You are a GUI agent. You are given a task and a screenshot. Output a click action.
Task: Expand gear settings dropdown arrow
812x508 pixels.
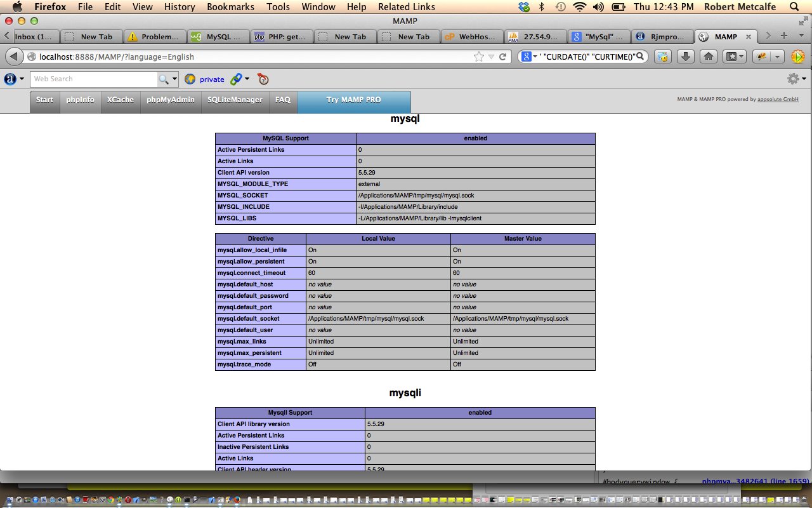pyautogui.click(x=804, y=79)
